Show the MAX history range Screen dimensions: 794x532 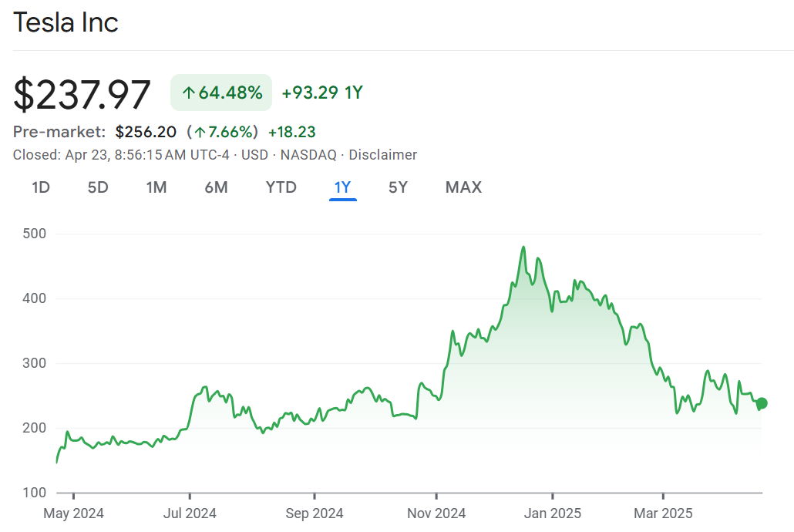[463, 187]
